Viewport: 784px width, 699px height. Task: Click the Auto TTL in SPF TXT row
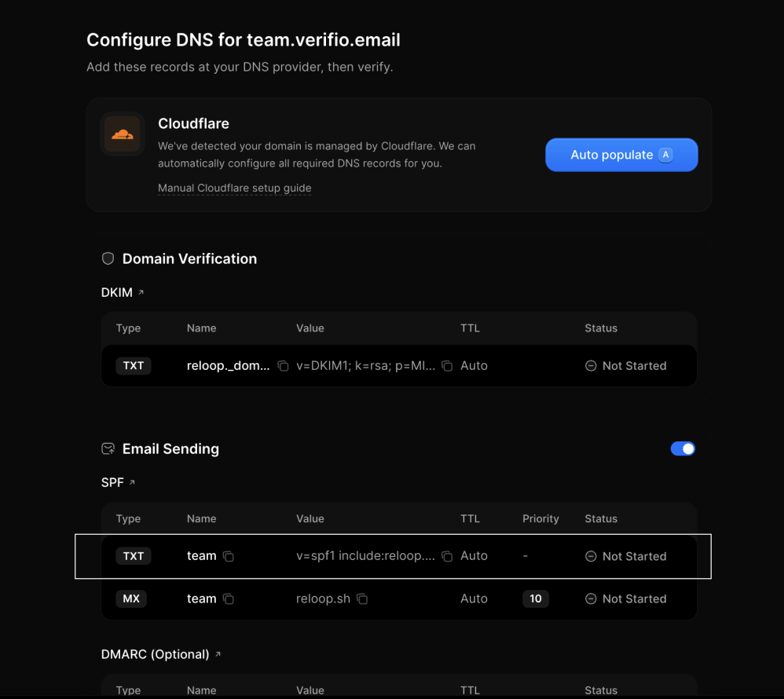pos(474,556)
